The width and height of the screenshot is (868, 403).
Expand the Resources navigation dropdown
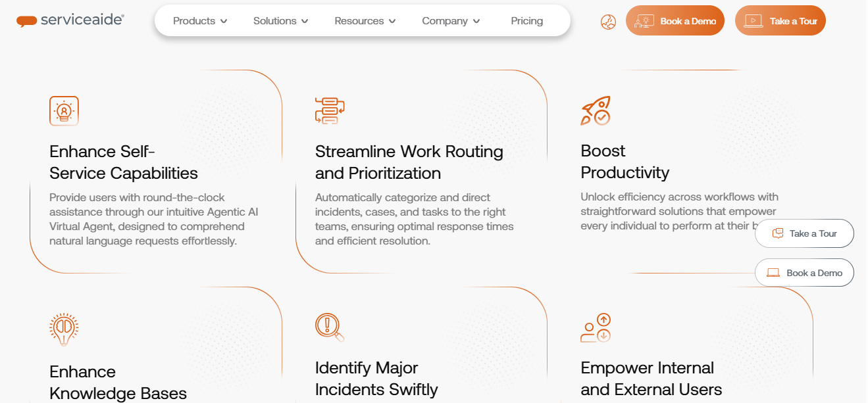365,21
